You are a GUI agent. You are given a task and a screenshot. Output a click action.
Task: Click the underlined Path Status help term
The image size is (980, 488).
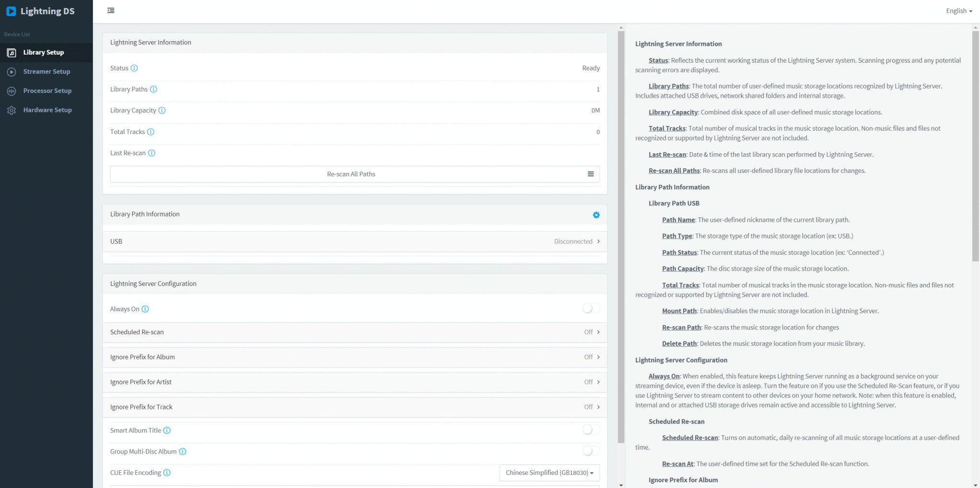(679, 252)
